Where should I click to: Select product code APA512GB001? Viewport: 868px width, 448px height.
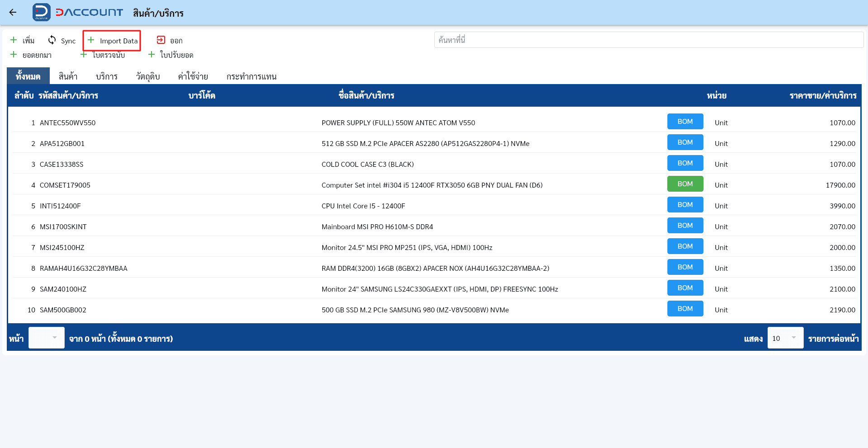[62, 144]
